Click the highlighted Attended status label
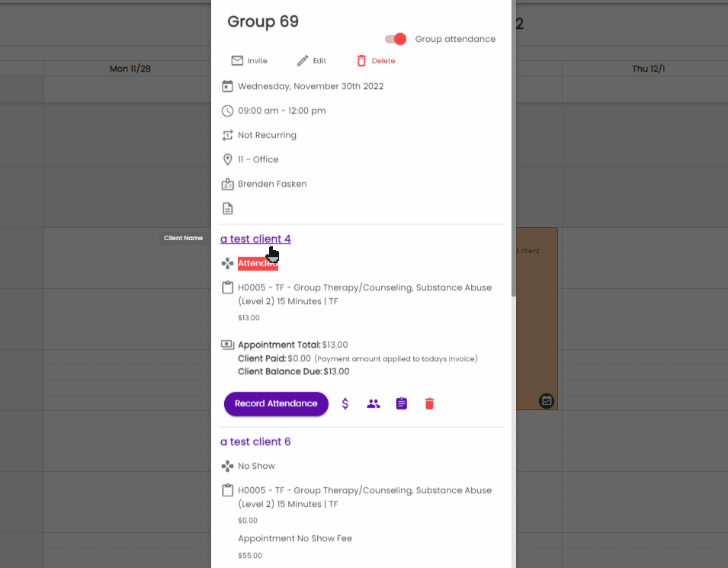The width and height of the screenshot is (728, 568). (x=258, y=264)
